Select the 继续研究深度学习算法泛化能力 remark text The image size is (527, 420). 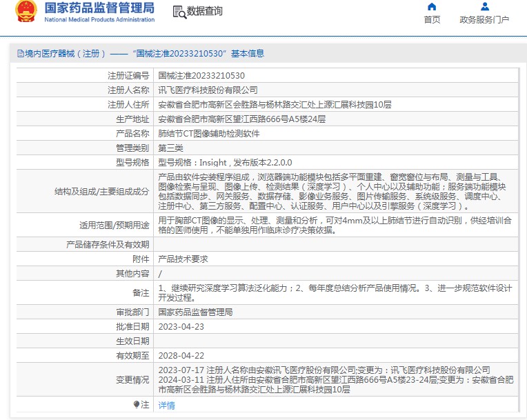335,292
